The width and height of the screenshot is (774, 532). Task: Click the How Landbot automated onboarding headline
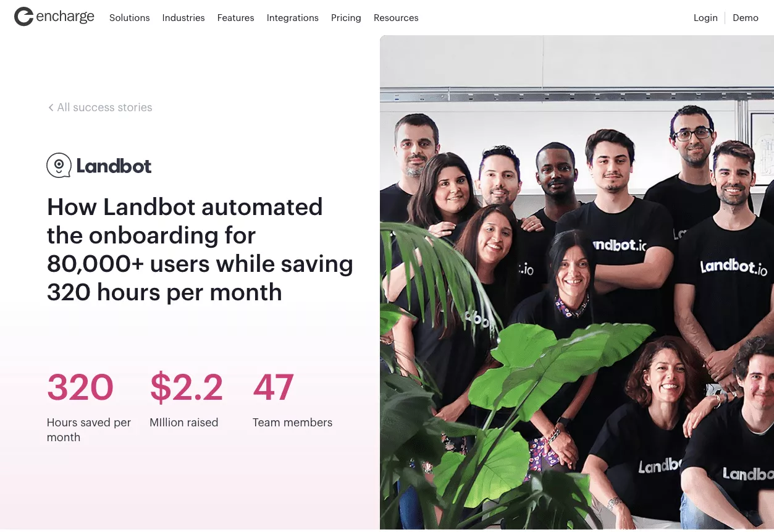200,250
